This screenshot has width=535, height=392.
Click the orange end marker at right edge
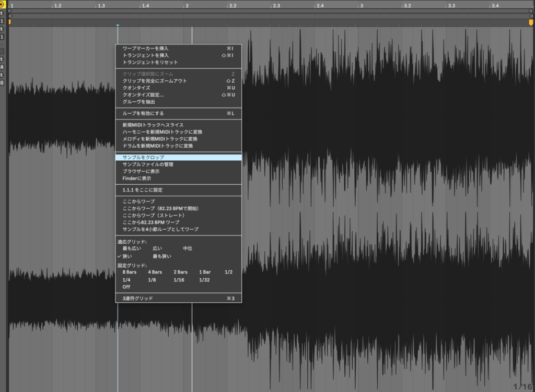pyautogui.click(x=531, y=22)
